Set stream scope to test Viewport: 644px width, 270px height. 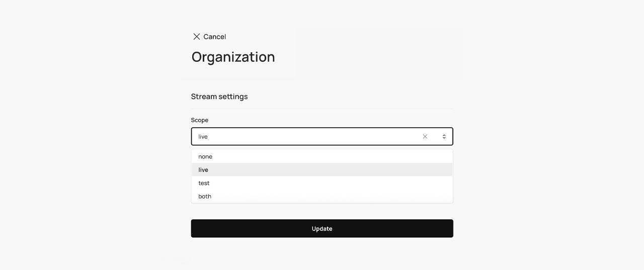click(204, 183)
